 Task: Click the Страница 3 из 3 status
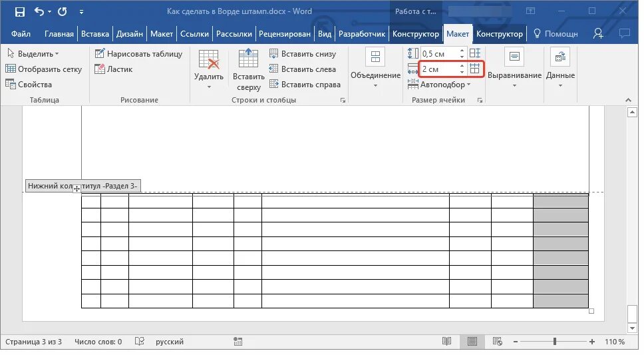pos(34,342)
